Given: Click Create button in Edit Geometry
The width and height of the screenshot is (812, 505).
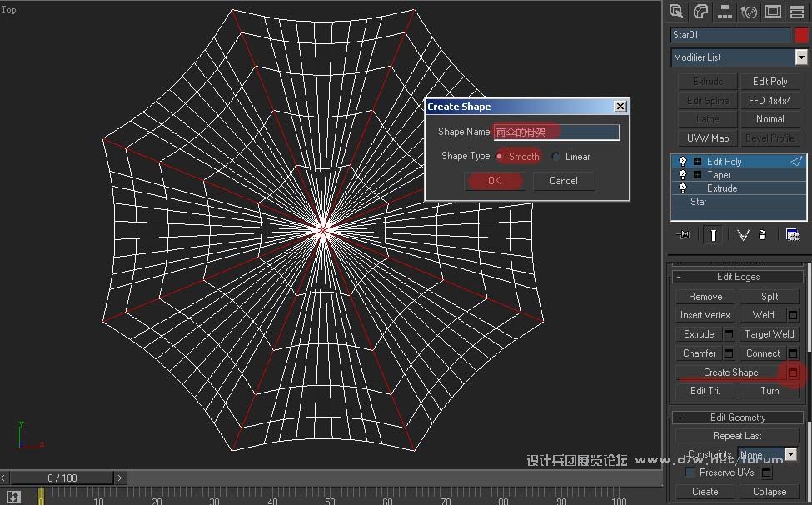Looking at the screenshot, I should [x=705, y=491].
